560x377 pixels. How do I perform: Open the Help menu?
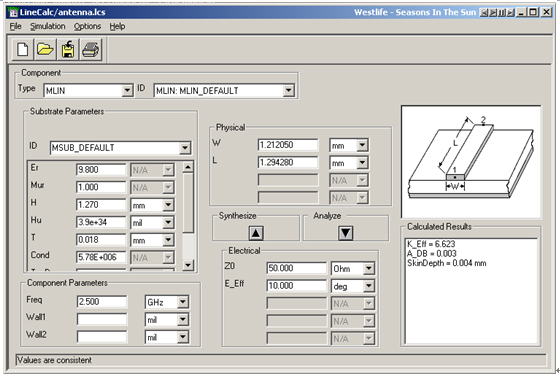click(x=117, y=26)
